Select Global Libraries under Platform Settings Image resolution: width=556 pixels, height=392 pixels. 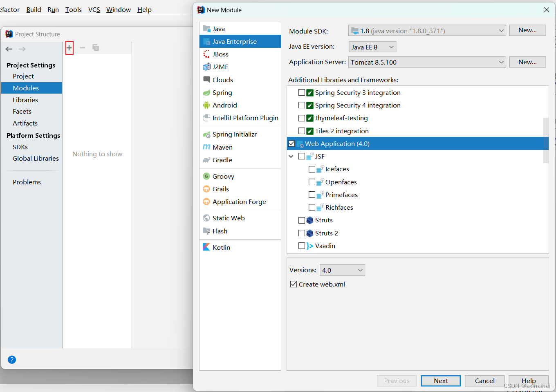pyautogui.click(x=36, y=158)
